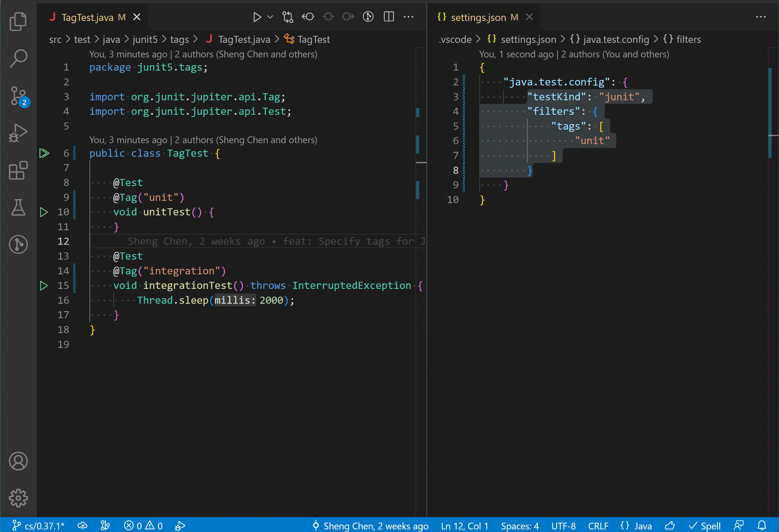Viewport: 779px width, 532px height.
Task: Open the Manage settings gear
Action: coord(18,498)
